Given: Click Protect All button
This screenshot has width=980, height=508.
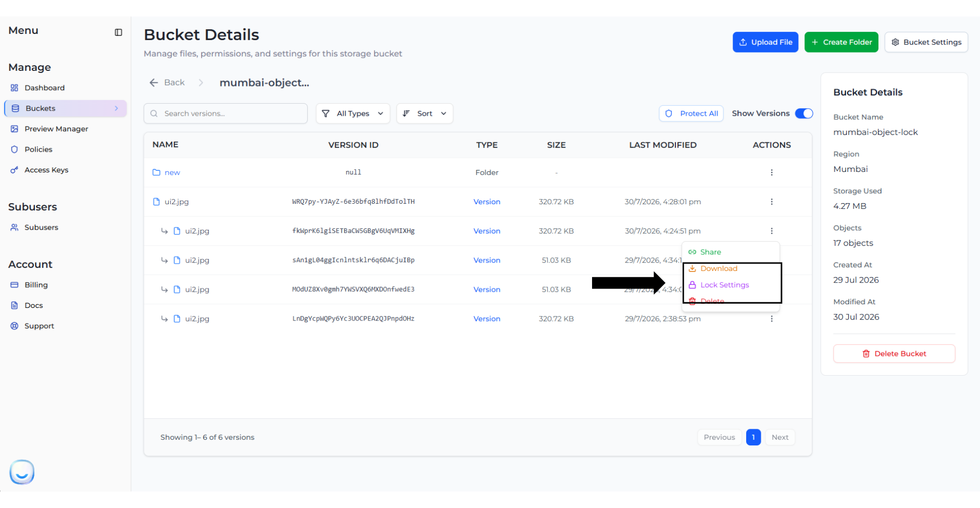Looking at the screenshot, I should (x=691, y=113).
